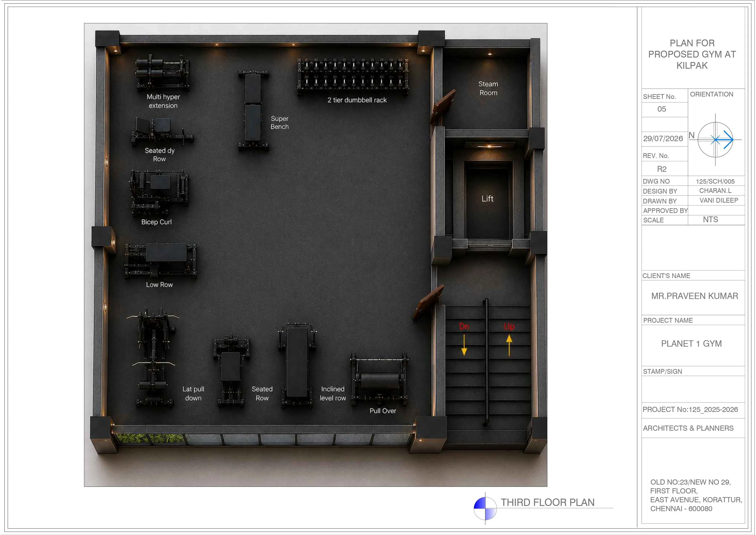756x535 pixels.
Task: Click client name 'MR.PRAVEEN KUMAR'
Action: click(x=694, y=296)
